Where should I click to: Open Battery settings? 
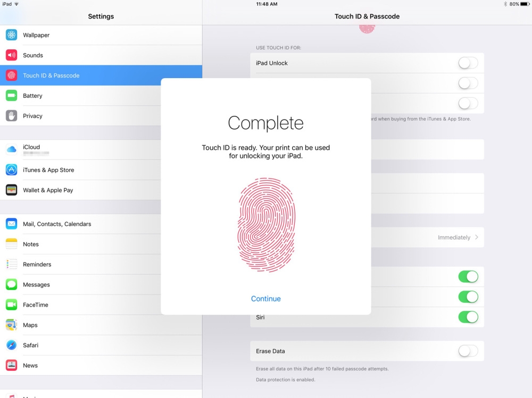(x=80, y=96)
